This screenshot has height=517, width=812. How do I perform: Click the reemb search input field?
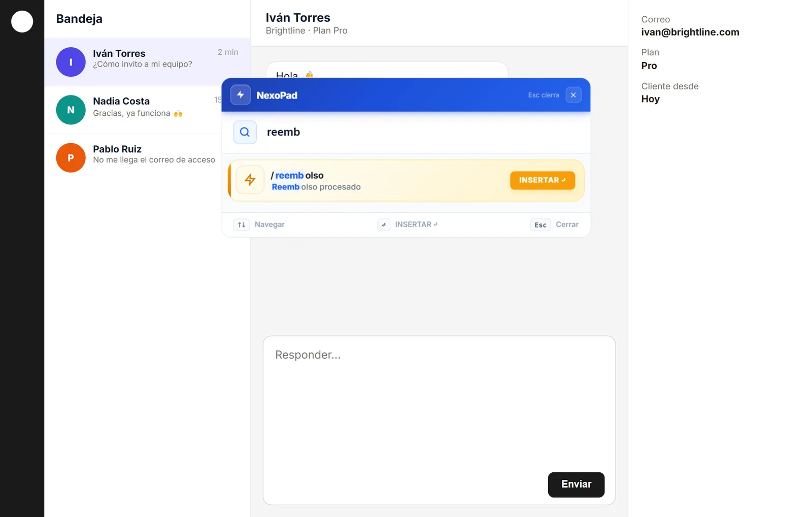(x=424, y=132)
